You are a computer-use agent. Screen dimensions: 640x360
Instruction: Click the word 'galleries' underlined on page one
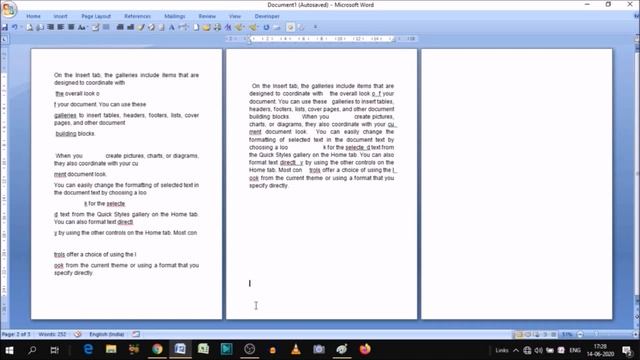click(x=65, y=116)
